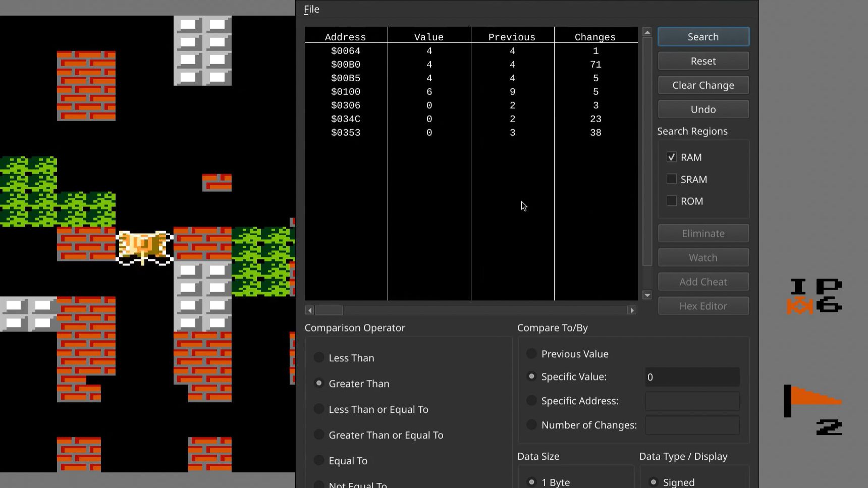Select Less Than or Equal To
This screenshot has width=868, height=488.
click(x=319, y=409)
